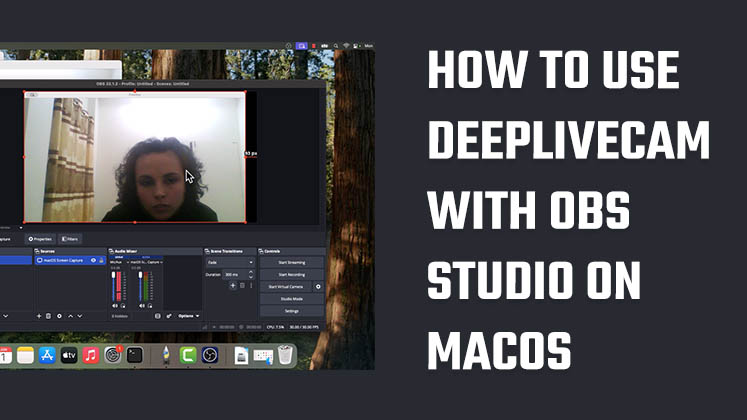
Task: Open the Fade transition dropdown
Action: tap(231, 262)
